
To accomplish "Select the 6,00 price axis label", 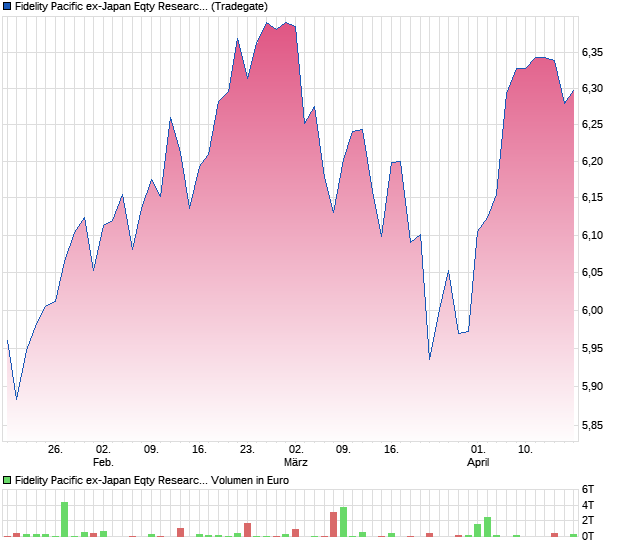I will [592, 310].
